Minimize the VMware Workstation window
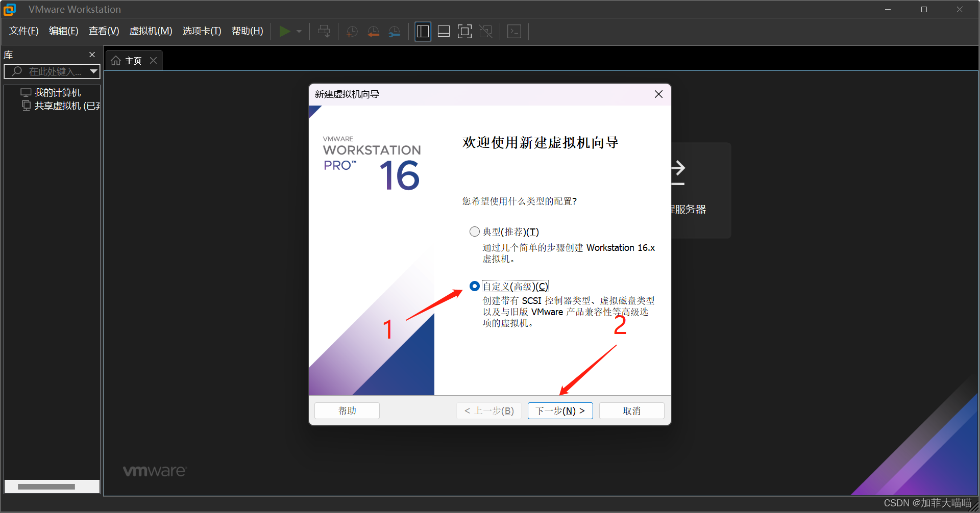This screenshot has width=980, height=513. (888, 9)
